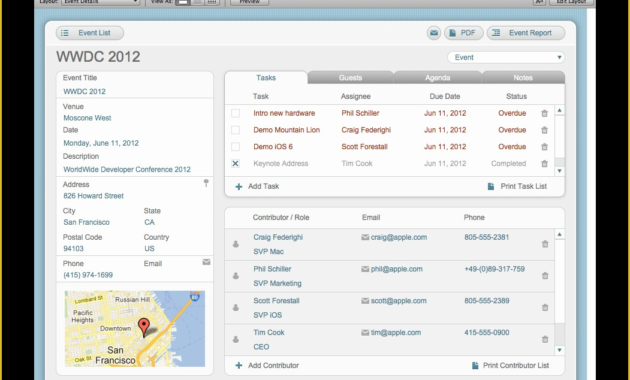Click the person icon for Scott Forestall
Viewport: 630px width, 380px height.
[x=236, y=307]
